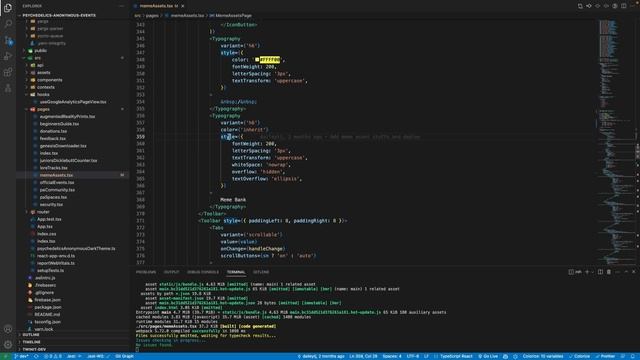Click the Accounts icon in activity bar
This screenshot has height=360, width=640.
(x=8, y=329)
